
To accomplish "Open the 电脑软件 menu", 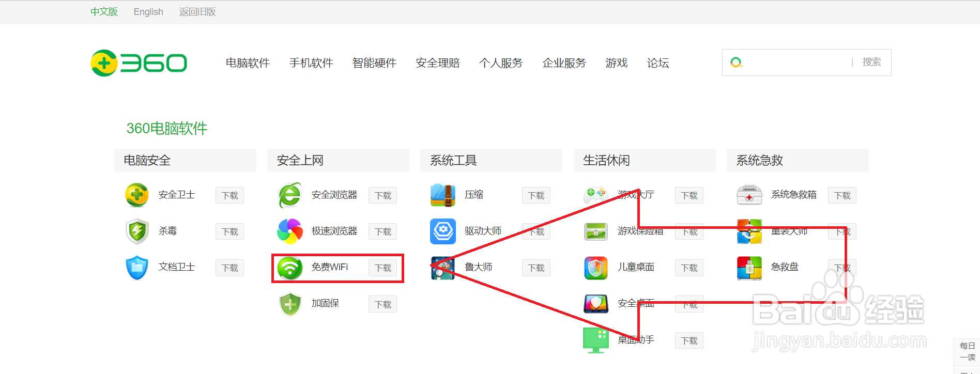I will coord(248,63).
